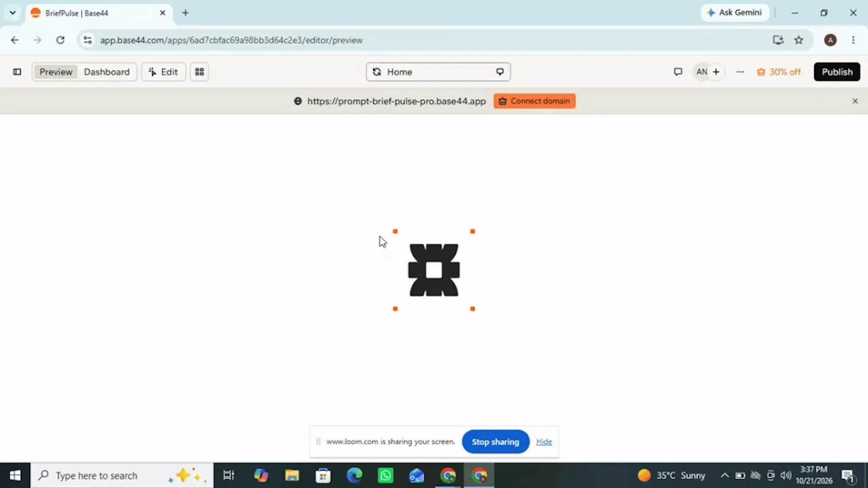The image size is (868, 488).
Task: Click the Ask Gemini button
Action: 735,12
